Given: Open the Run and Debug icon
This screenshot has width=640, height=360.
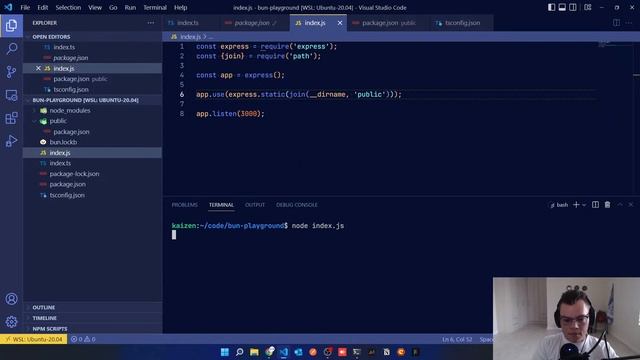Looking at the screenshot, I should pyautogui.click(x=11, y=141).
